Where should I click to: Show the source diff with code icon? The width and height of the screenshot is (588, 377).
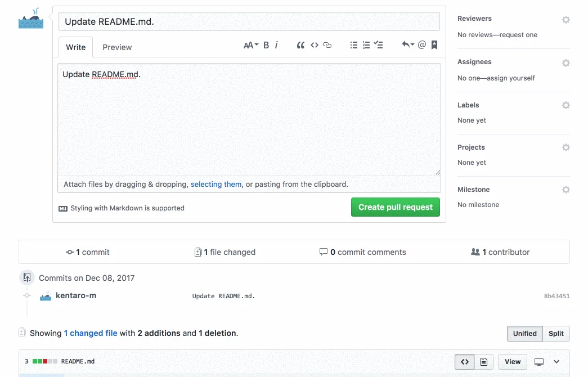click(465, 362)
